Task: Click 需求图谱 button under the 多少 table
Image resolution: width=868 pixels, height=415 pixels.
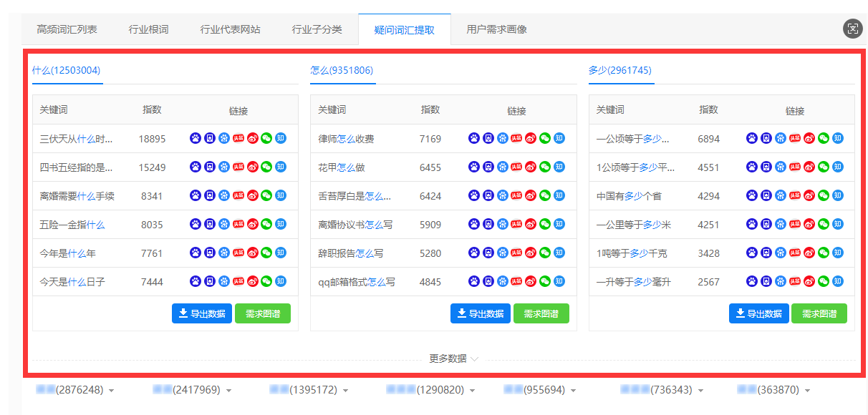Action: tap(819, 313)
